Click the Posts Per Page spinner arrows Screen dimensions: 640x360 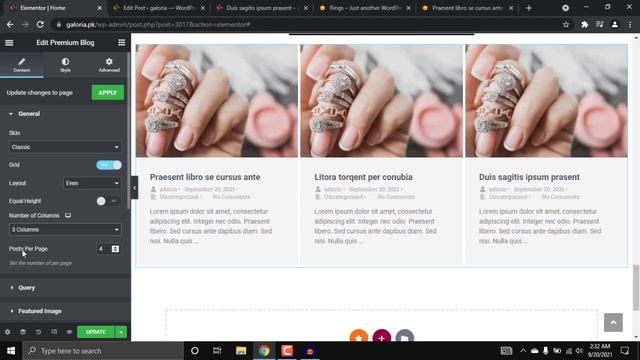(x=116, y=249)
